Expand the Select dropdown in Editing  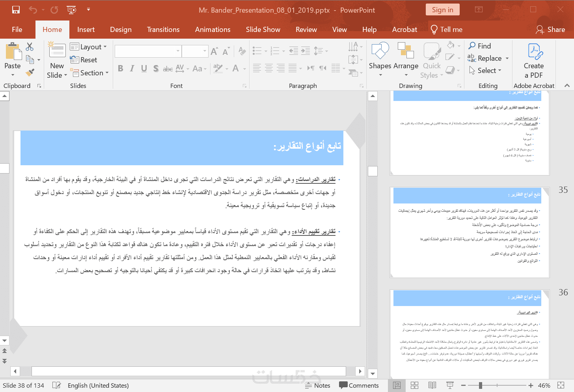pyautogui.click(x=485, y=70)
